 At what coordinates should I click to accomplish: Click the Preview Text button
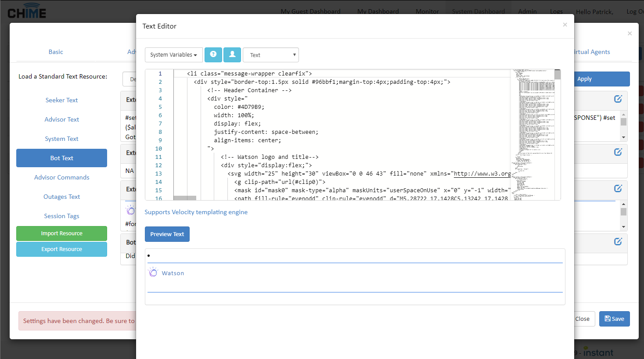coord(167,234)
